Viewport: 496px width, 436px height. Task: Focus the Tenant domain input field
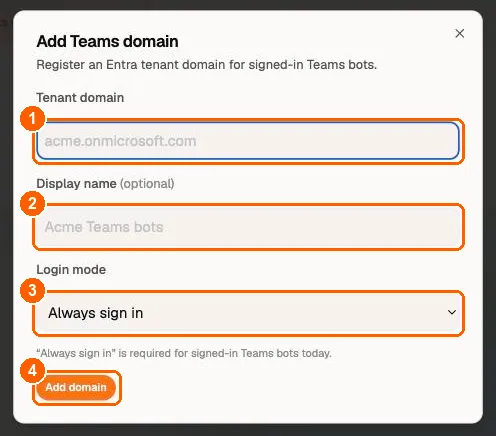click(x=248, y=141)
